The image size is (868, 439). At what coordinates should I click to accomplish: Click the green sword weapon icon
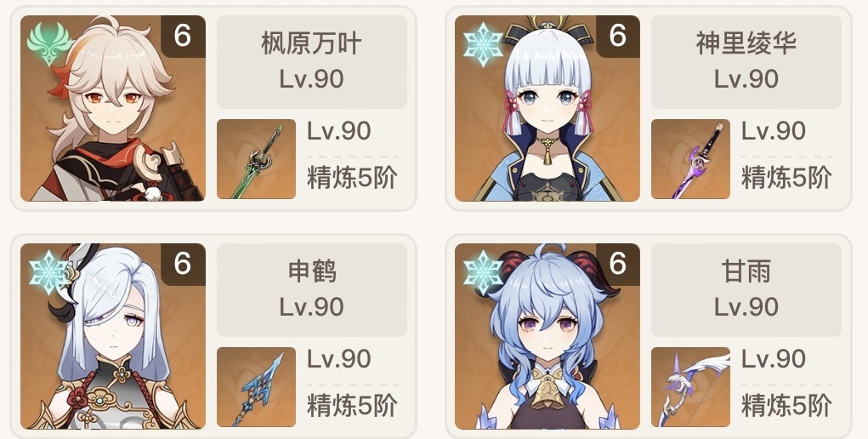(256, 159)
